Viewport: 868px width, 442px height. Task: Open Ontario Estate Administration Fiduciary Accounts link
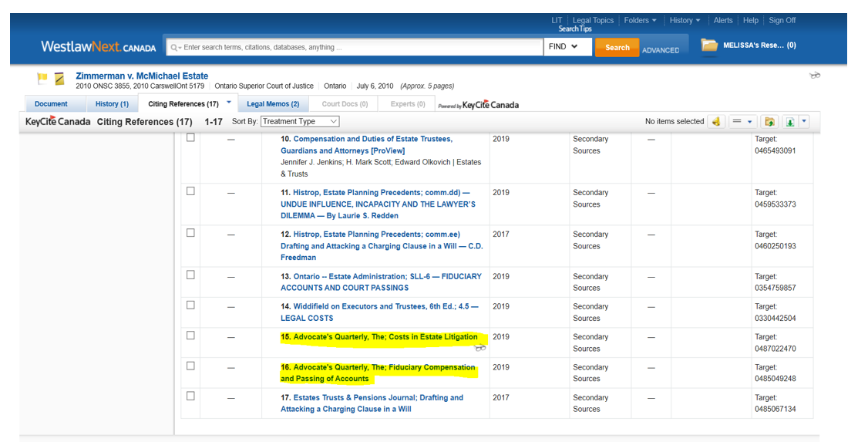pyautogui.click(x=381, y=282)
